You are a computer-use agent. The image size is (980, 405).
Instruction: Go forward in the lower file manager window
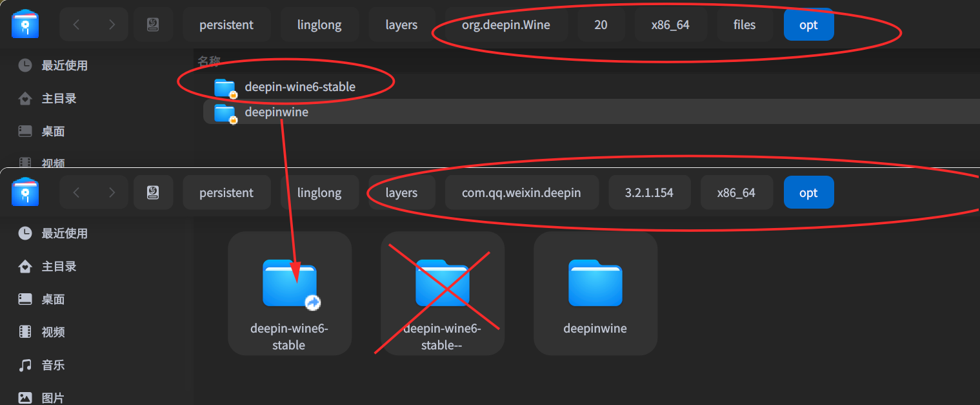click(112, 192)
